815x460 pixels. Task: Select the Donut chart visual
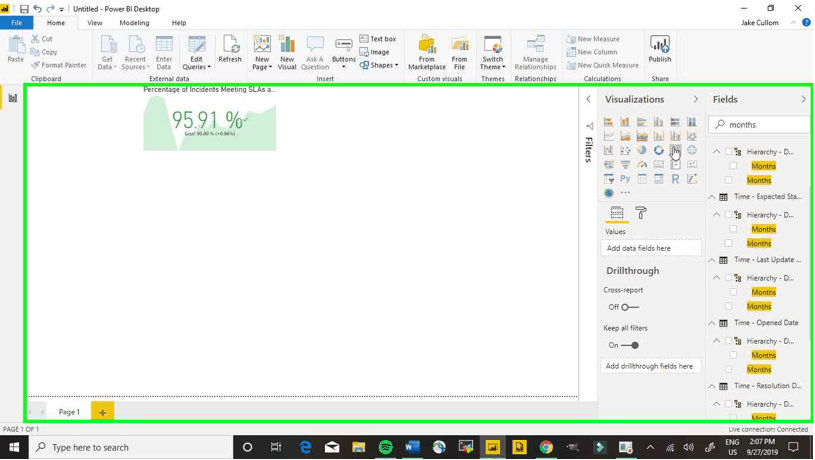tap(659, 150)
